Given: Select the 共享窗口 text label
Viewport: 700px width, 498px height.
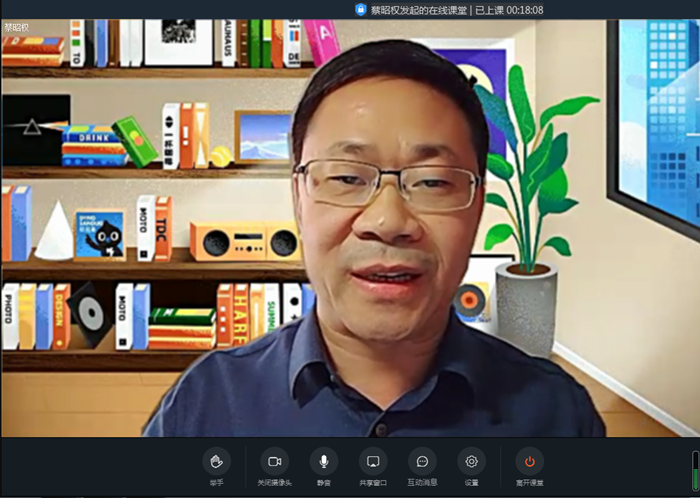Looking at the screenshot, I should pyautogui.click(x=373, y=483).
